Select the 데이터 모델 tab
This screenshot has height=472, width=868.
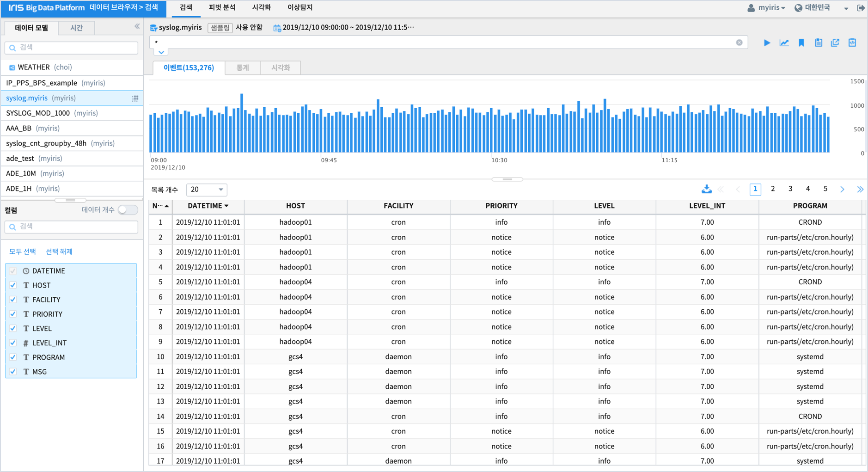[x=31, y=28]
